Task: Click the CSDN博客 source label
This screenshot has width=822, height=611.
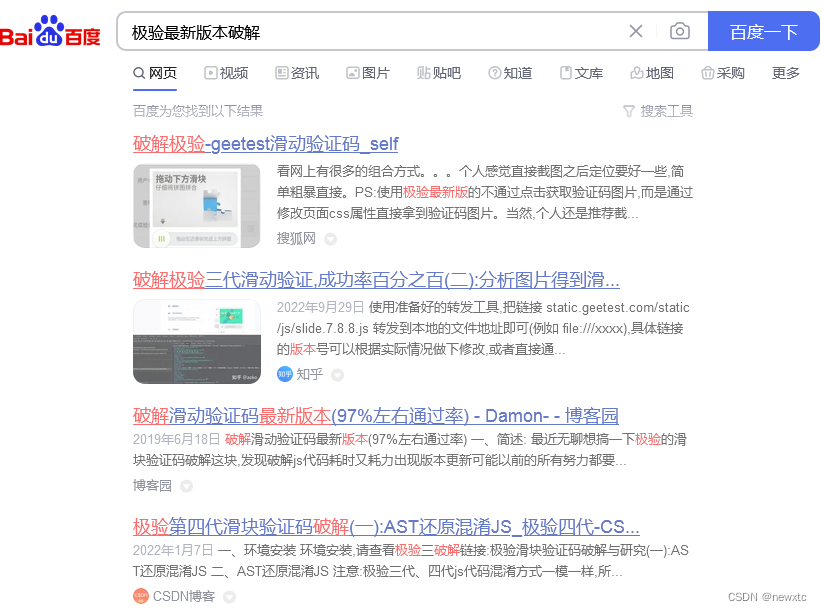Action: 184,596
